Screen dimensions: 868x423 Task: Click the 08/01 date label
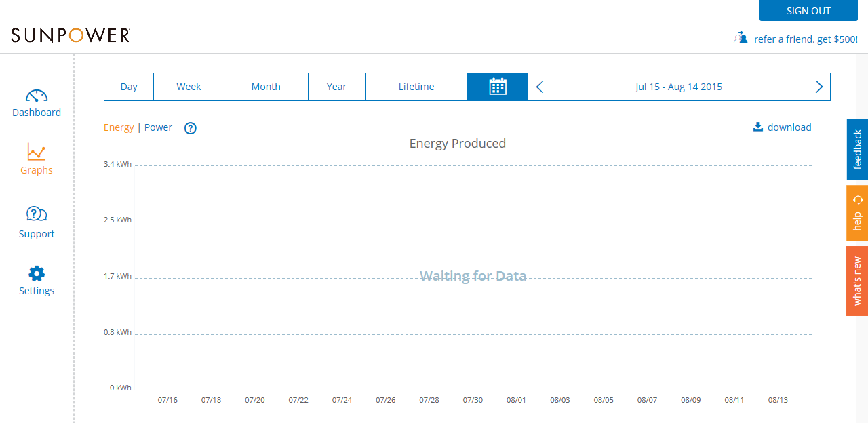point(516,400)
